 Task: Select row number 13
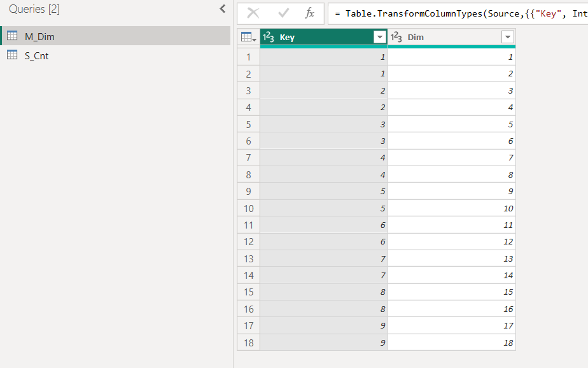249,259
